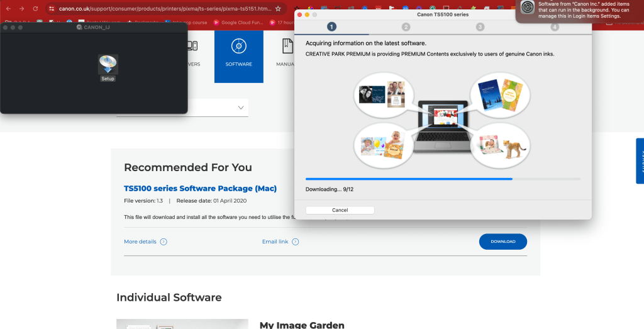
Task: Expand the operating system dropdown chevron
Action: coord(241,108)
